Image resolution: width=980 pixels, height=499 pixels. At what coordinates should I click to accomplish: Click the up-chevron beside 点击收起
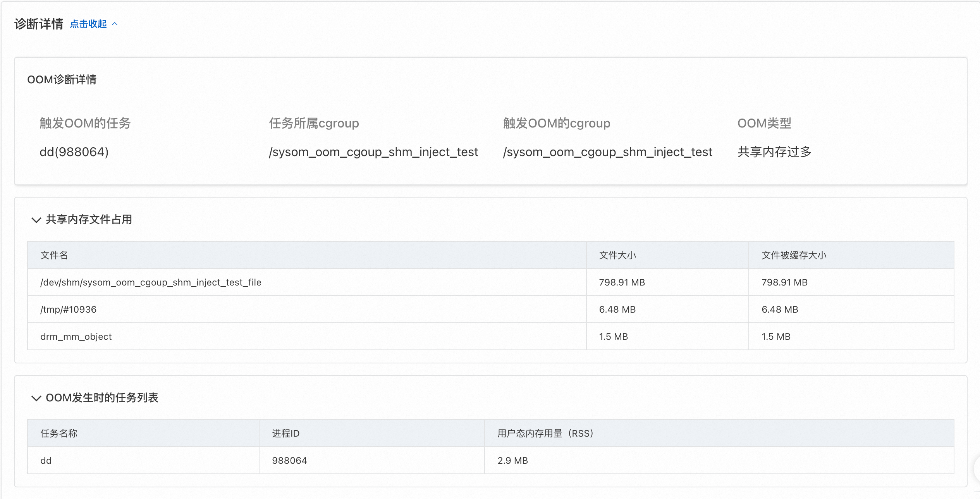point(115,24)
